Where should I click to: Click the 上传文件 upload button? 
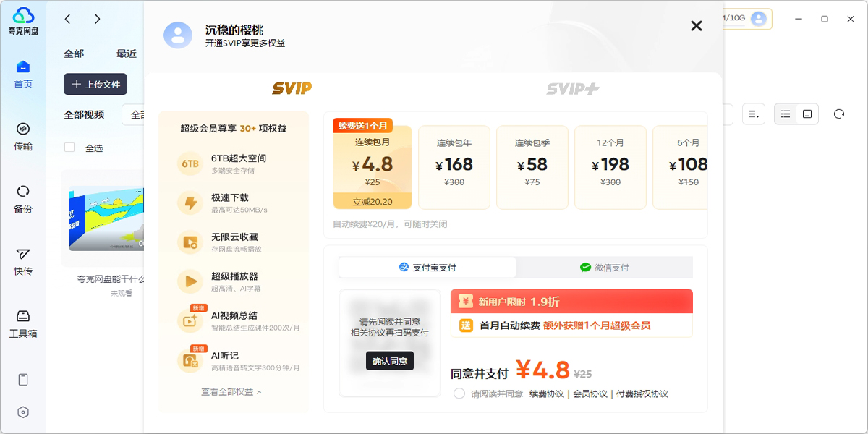pyautogui.click(x=95, y=84)
